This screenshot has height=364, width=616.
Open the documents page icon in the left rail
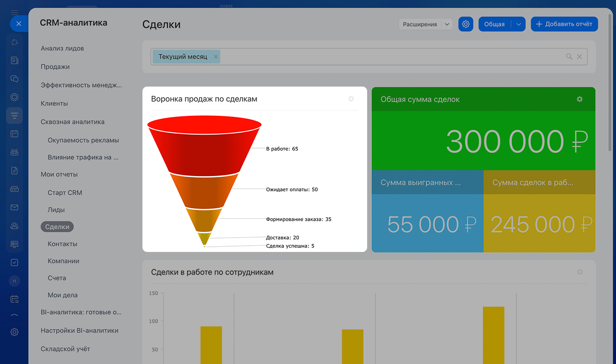14,171
